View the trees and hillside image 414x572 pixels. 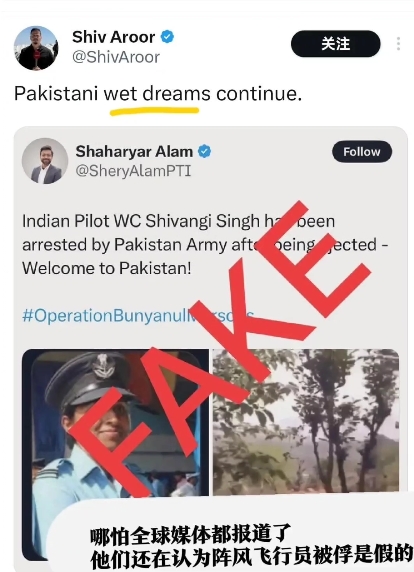[306, 422]
